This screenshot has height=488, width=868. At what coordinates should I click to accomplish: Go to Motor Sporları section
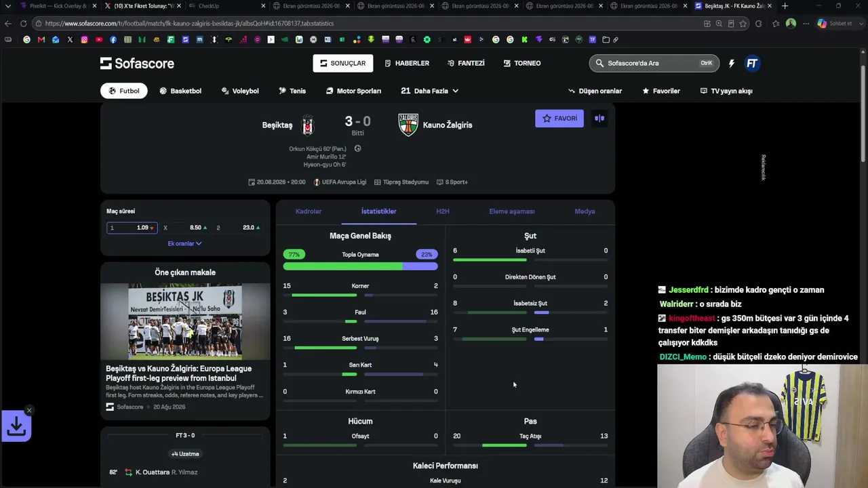click(x=353, y=91)
